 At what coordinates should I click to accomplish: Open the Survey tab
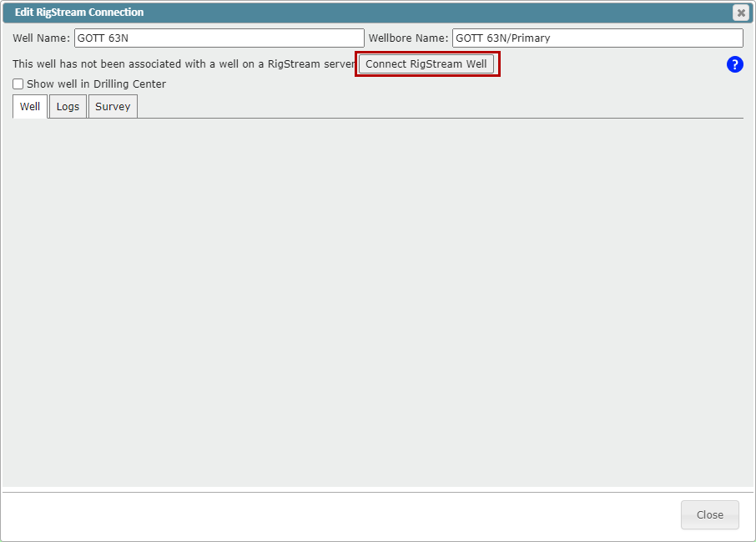[x=113, y=107]
